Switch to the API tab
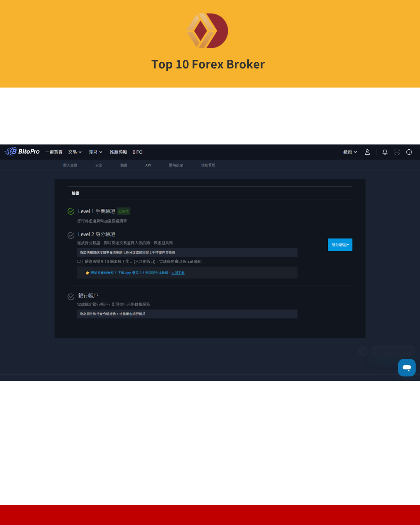Image resolution: width=420 pixels, height=525 pixels. [148, 165]
